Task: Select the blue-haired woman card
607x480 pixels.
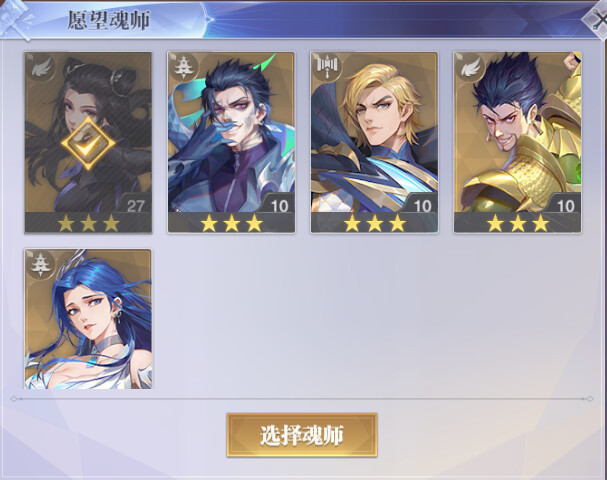Action: [88, 319]
